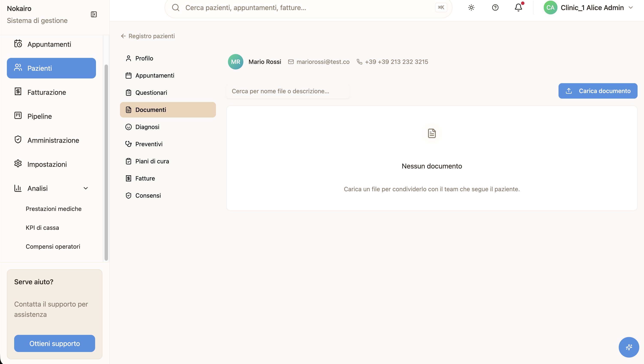Click the ⌘K shortcut badge
The height and width of the screenshot is (364, 644).
[441, 8]
